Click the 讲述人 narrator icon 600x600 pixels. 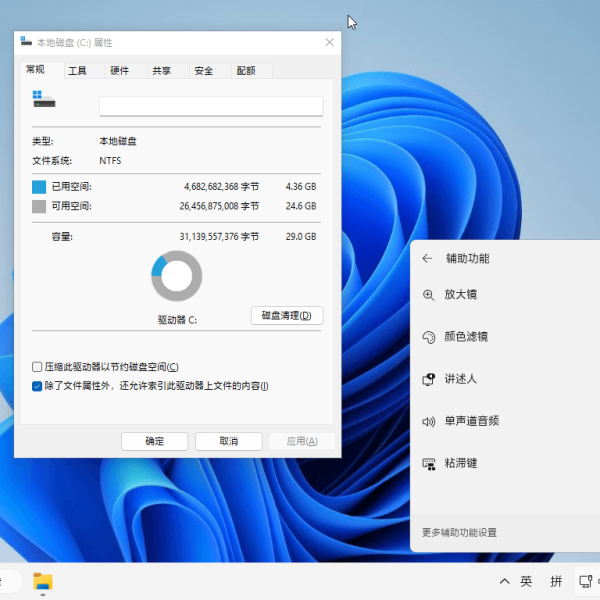coord(429,379)
